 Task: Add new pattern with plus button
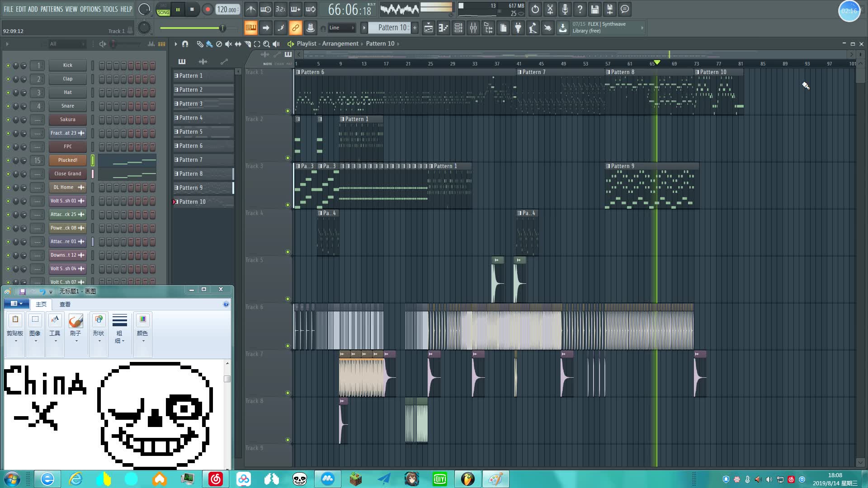415,28
